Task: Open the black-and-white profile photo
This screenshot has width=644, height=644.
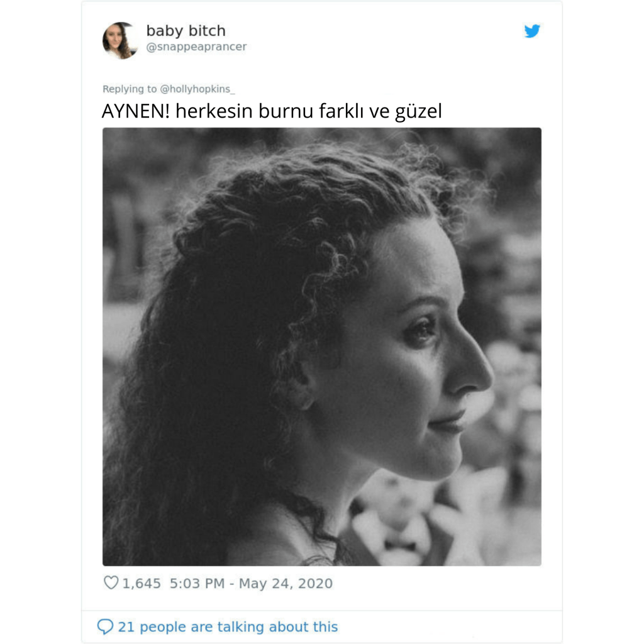Action: coord(321,347)
